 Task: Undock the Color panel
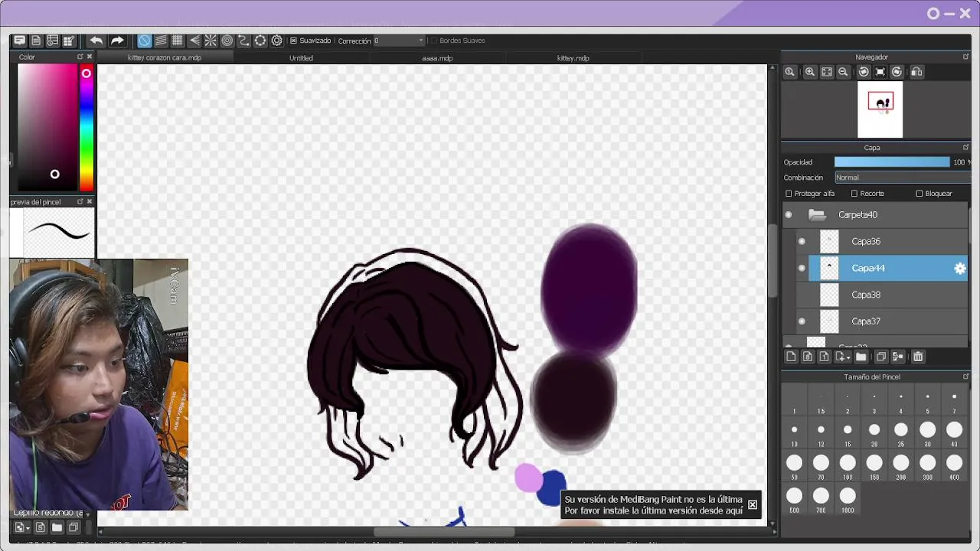[80, 57]
